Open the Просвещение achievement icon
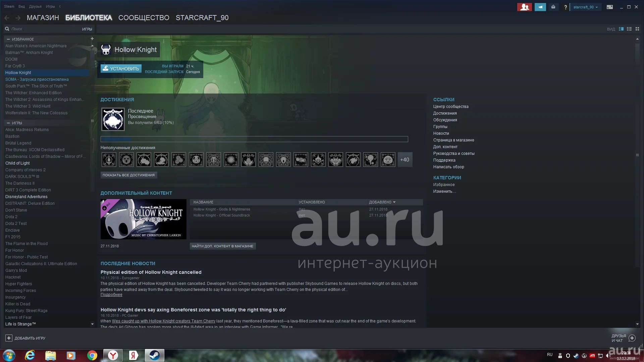The height and width of the screenshot is (362, 644). click(x=113, y=119)
